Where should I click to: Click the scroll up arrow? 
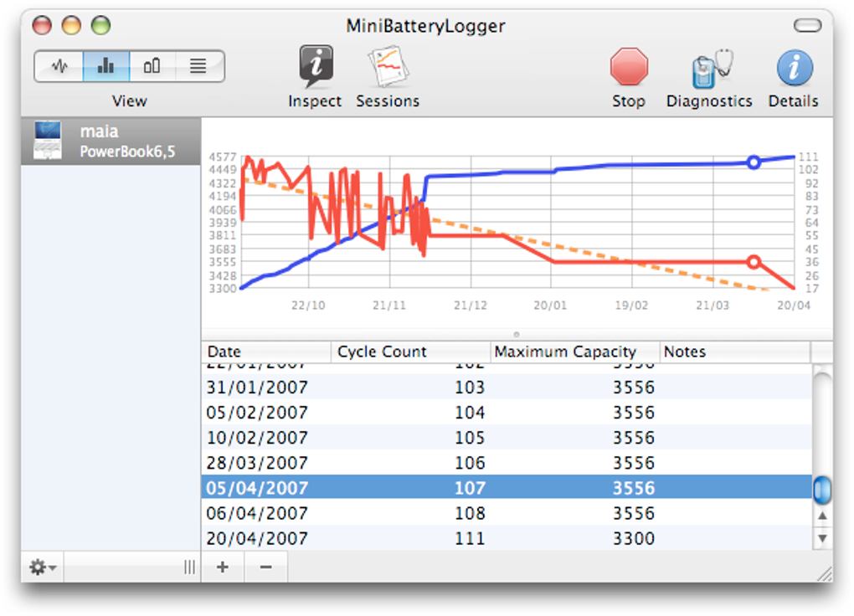coord(822,516)
